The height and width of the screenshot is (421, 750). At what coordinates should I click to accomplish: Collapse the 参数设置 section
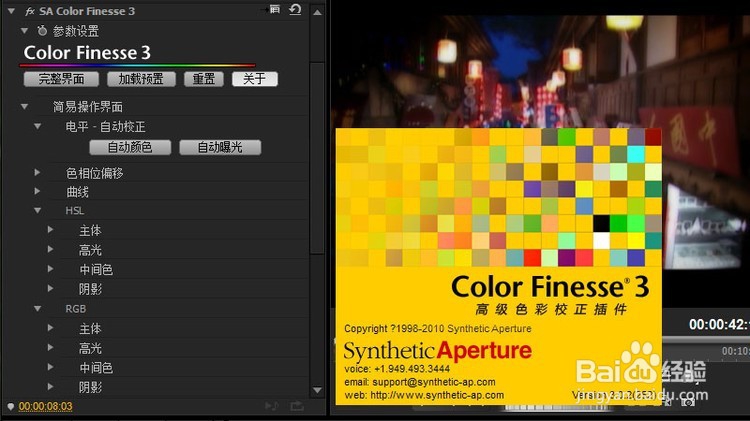point(24,31)
